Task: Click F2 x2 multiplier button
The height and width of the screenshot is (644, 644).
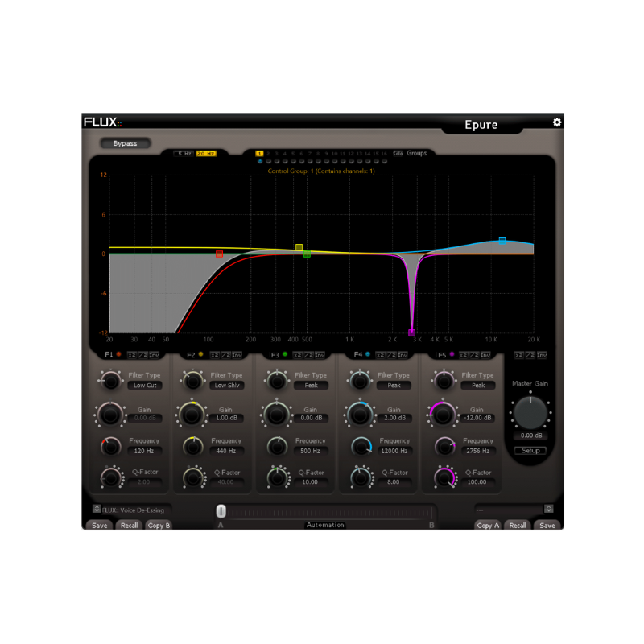Action: pos(215,355)
